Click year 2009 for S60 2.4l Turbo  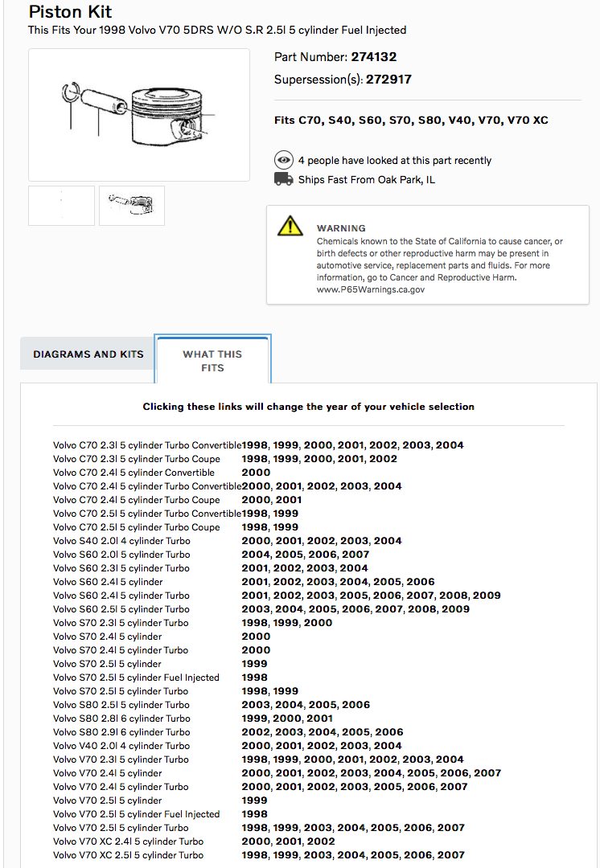coord(487,595)
